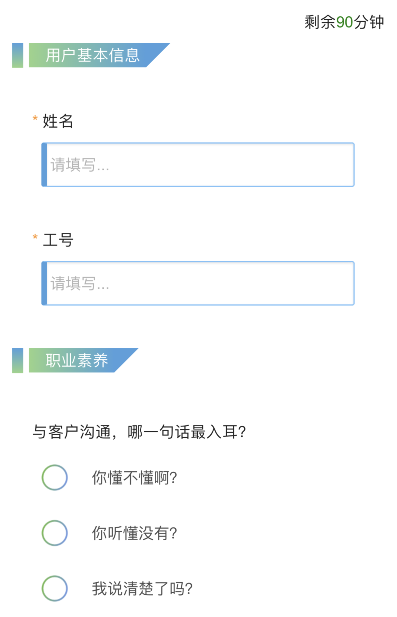Click the blue left edge of 姓名 input
Screen dimensions: 397x617
[x=44, y=164]
